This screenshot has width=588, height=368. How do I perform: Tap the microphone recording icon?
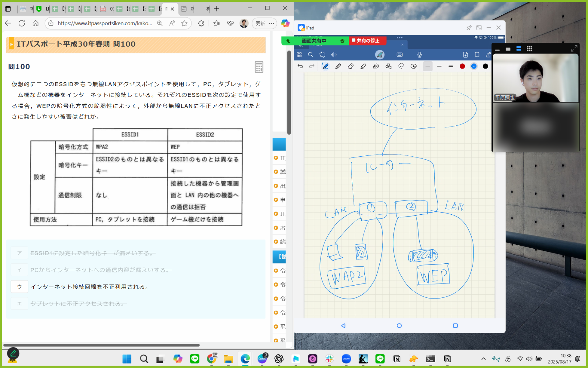[x=420, y=55]
